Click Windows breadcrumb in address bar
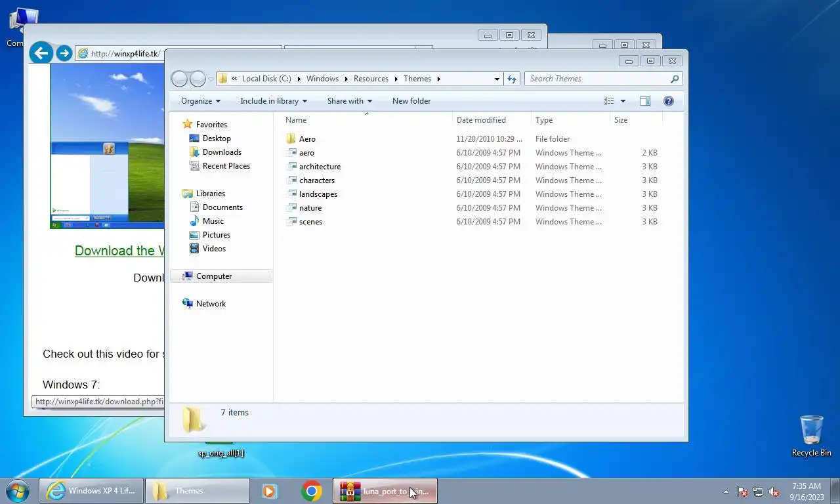Screen dimensions: 840x504 coord(322,79)
